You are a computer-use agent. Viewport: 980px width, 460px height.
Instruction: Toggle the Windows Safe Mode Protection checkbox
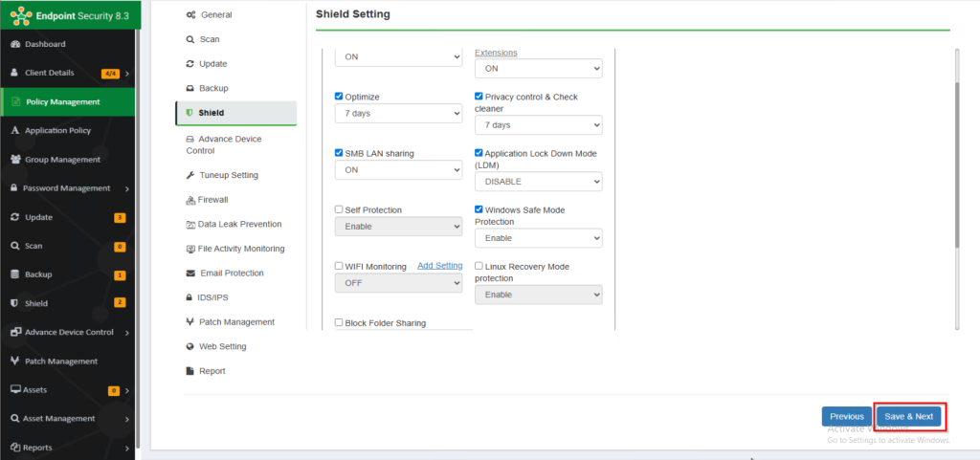[x=479, y=209]
